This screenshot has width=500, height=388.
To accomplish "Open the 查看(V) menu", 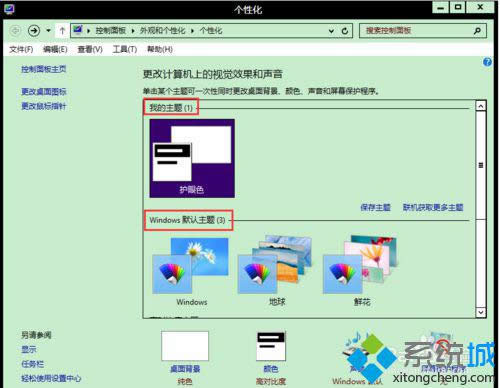I will tap(90, 49).
